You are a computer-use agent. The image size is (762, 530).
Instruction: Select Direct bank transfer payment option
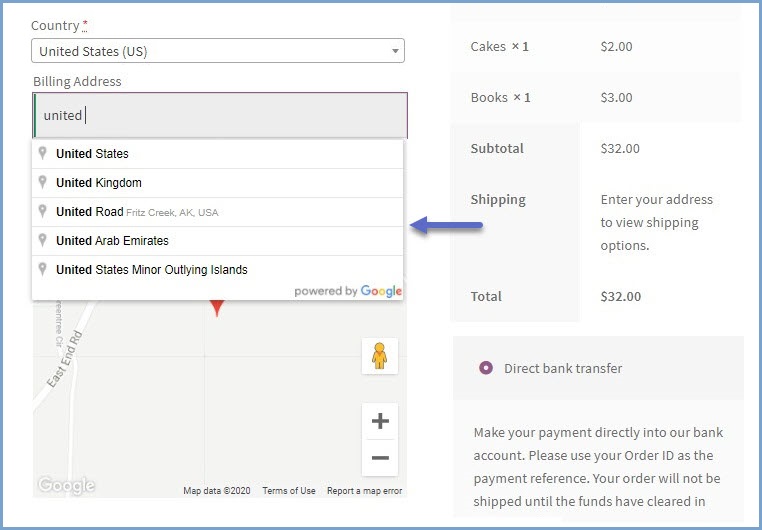click(x=486, y=368)
